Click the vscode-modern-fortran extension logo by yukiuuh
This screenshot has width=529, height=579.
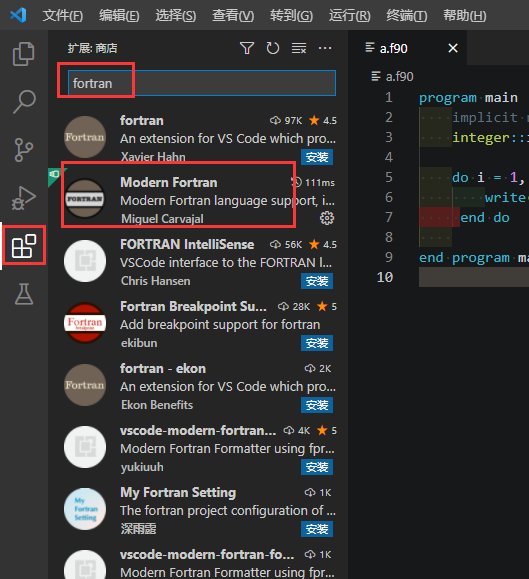click(85, 447)
